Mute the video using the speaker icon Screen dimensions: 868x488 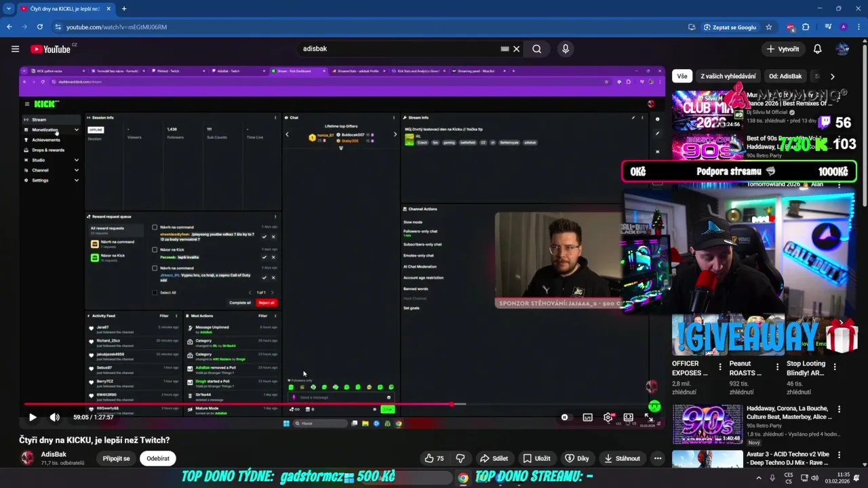point(55,418)
